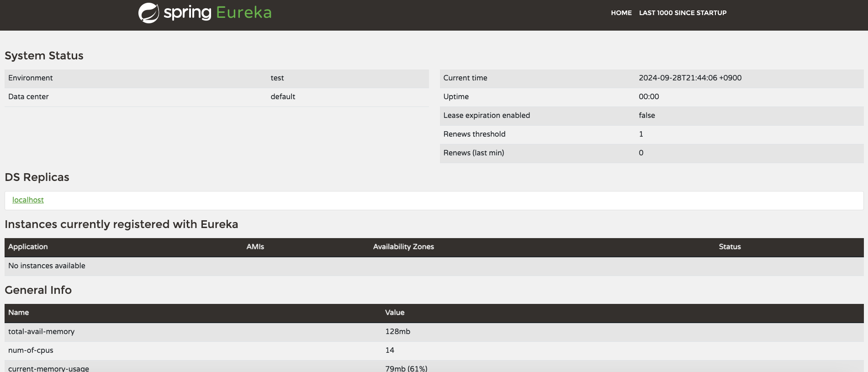Select the 'test' environment value
The image size is (868, 372).
pos(277,78)
